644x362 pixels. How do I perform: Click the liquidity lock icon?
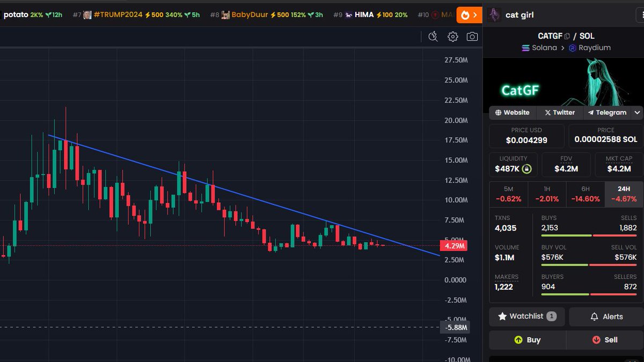click(x=527, y=169)
